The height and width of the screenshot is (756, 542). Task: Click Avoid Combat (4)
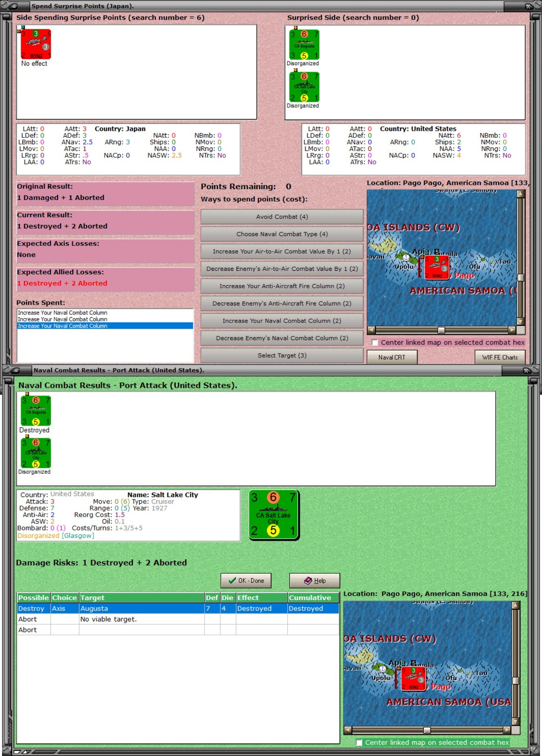[x=282, y=217]
